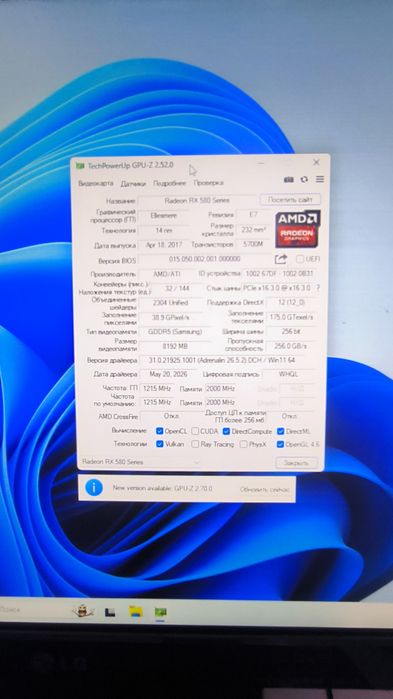Screen dimensions: 393x699
Task: Click the AMD CrossFire Откл. value
Action: pos(171,416)
